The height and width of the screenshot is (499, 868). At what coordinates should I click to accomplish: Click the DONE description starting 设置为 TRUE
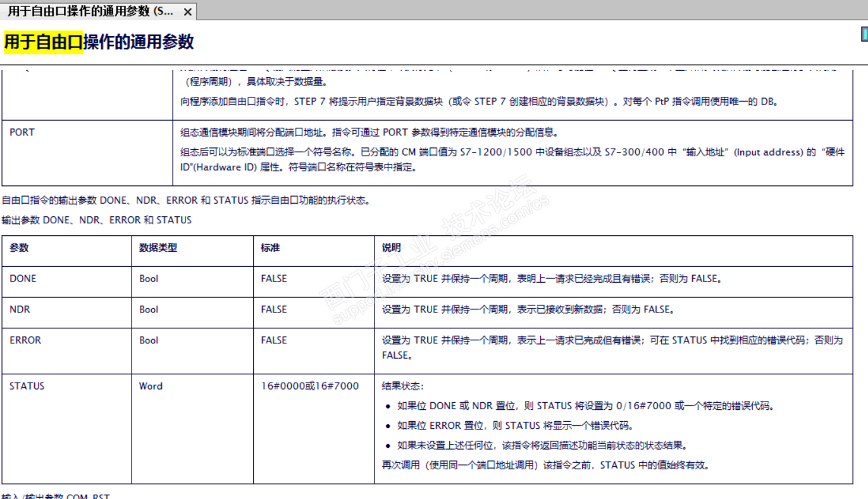click(x=552, y=278)
